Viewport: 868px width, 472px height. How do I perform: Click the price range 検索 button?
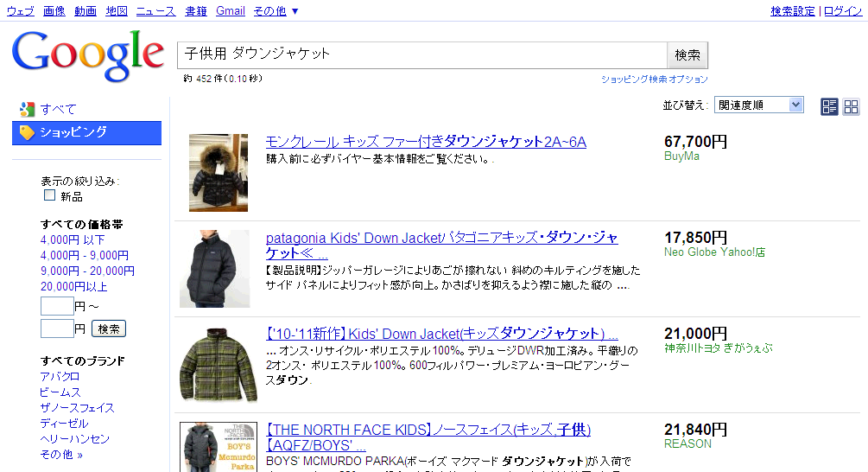pyautogui.click(x=109, y=328)
